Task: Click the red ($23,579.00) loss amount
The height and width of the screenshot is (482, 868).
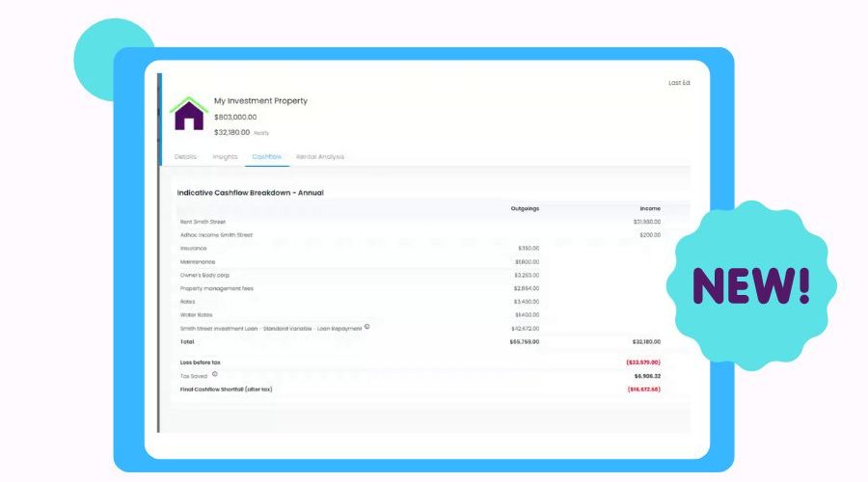Action: pos(643,362)
